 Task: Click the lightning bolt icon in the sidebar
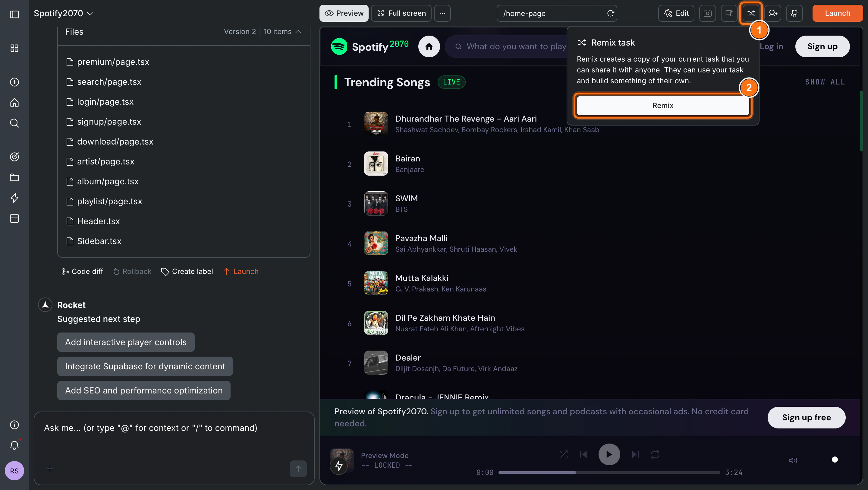pyautogui.click(x=14, y=198)
